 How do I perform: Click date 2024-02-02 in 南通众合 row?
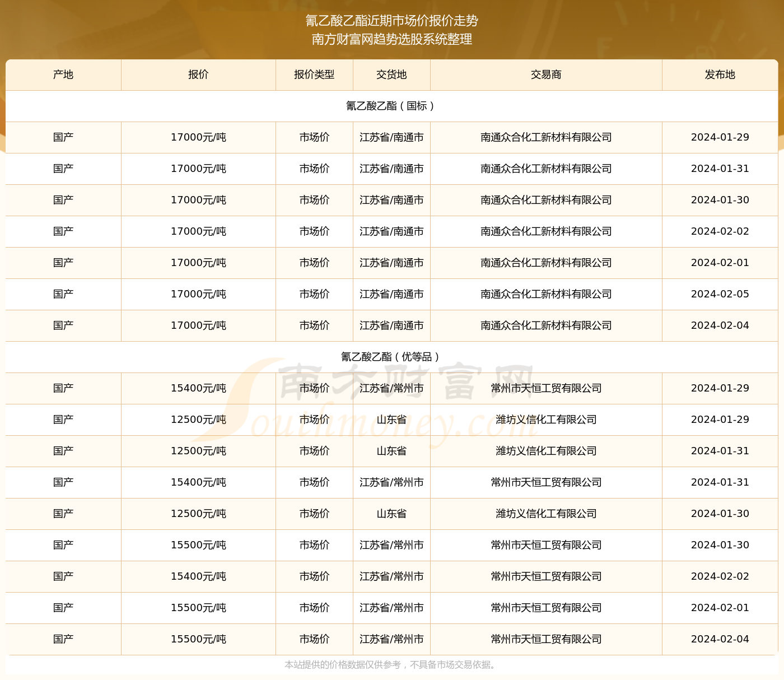click(720, 231)
